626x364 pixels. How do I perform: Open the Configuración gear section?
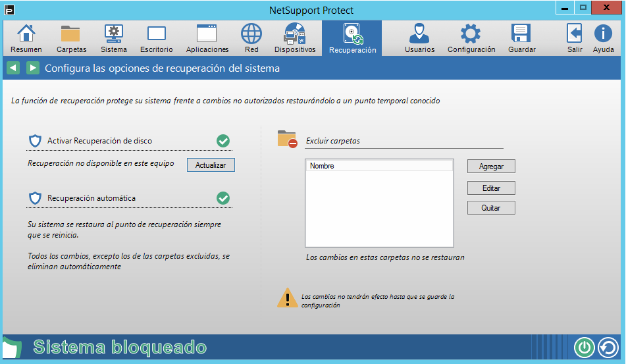tap(471, 38)
